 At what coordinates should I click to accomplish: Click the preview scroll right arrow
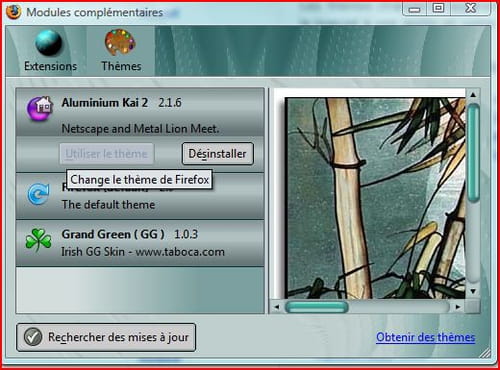[458, 307]
